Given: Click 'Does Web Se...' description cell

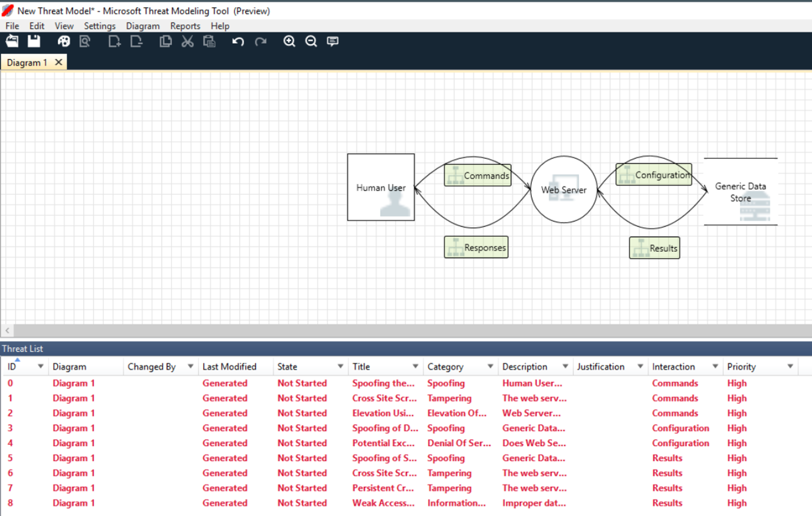Looking at the screenshot, I should click(534, 443).
